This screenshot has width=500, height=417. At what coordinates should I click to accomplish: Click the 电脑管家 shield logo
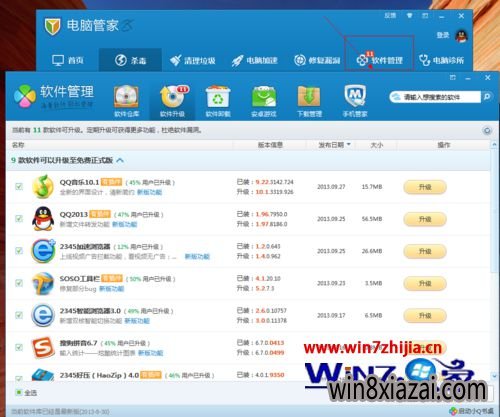[52, 27]
